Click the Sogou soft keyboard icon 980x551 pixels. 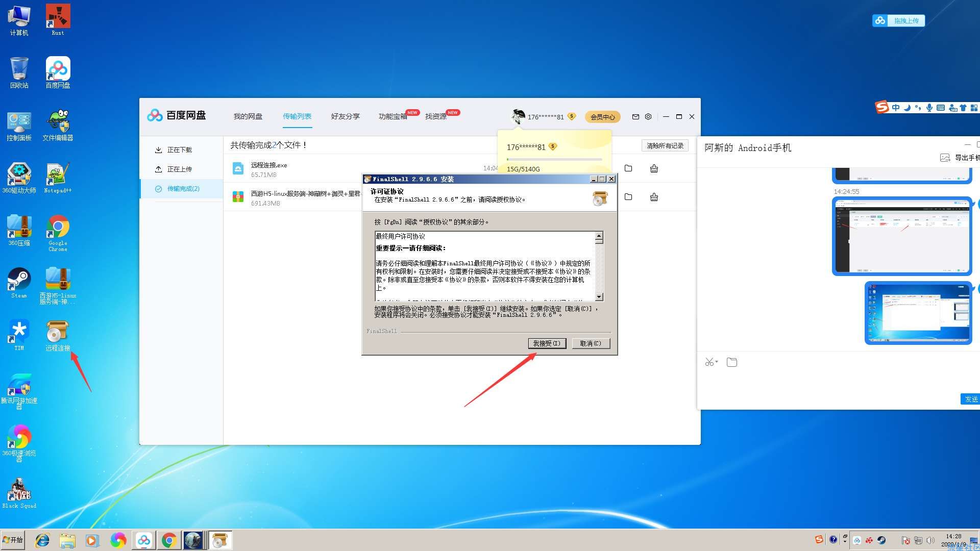(x=941, y=108)
